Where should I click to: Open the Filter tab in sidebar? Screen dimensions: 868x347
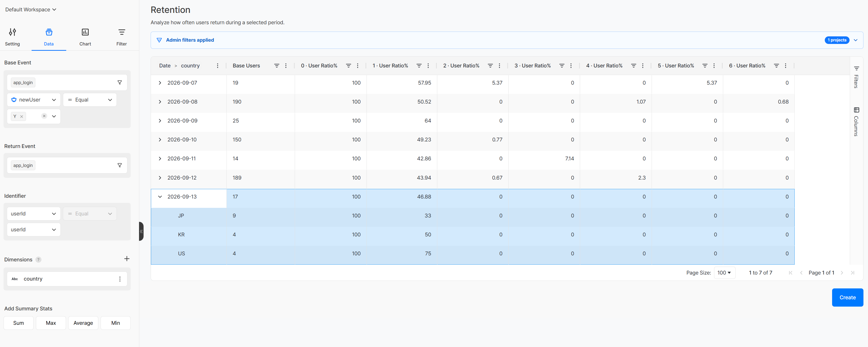pos(122,37)
